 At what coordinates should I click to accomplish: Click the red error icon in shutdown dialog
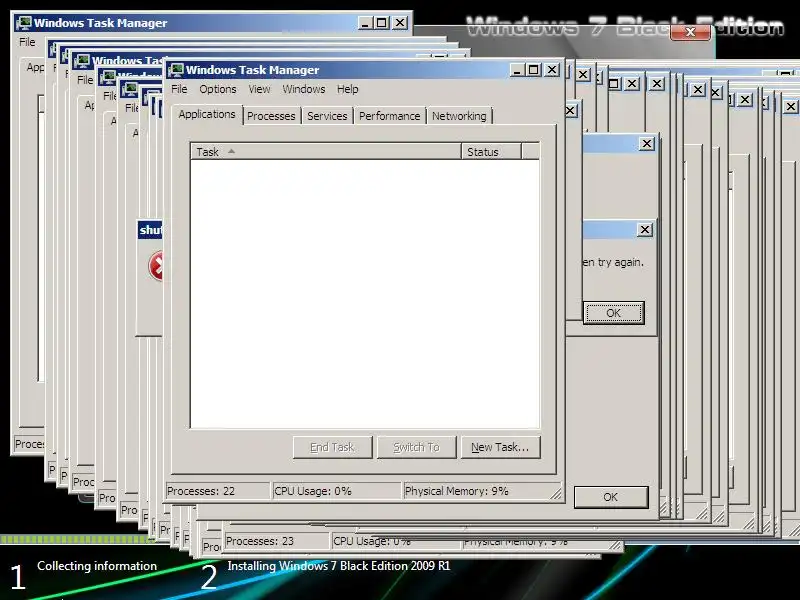(156, 266)
